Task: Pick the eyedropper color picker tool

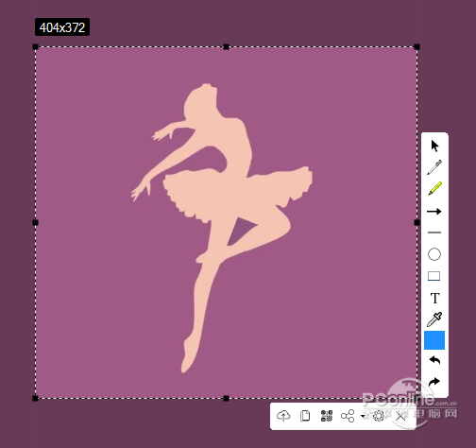Action: tap(434, 319)
